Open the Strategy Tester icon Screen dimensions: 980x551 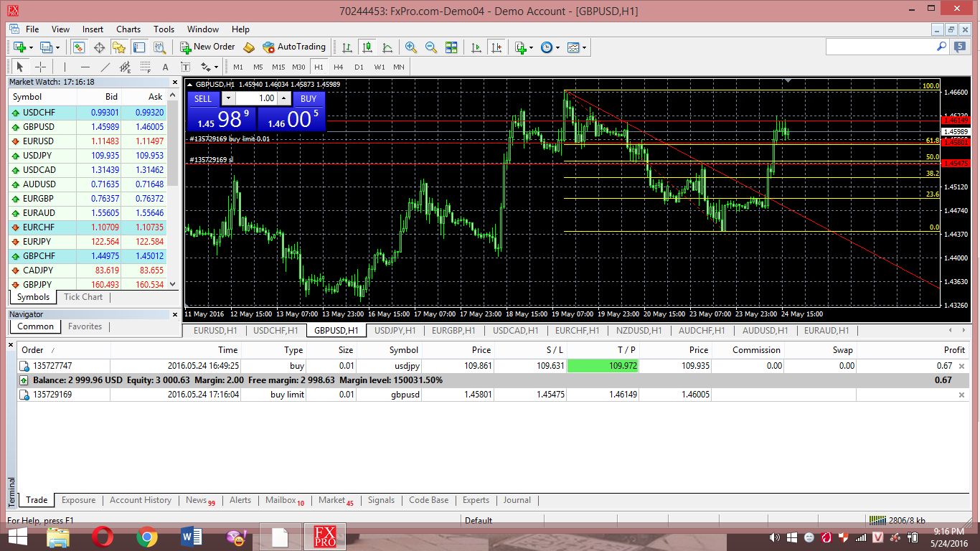coord(159,47)
